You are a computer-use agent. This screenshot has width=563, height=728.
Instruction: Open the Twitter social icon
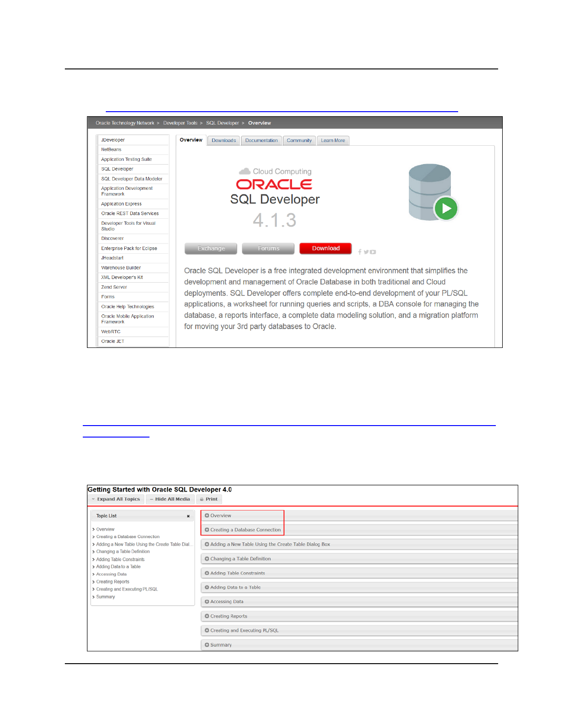pyautogui.click(x=366, y=252)
